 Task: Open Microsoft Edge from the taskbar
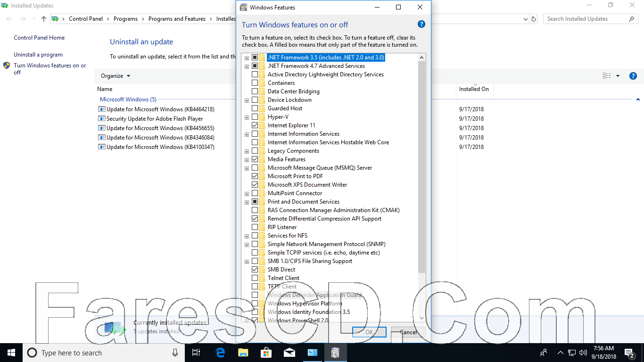[x=220, y=353]
